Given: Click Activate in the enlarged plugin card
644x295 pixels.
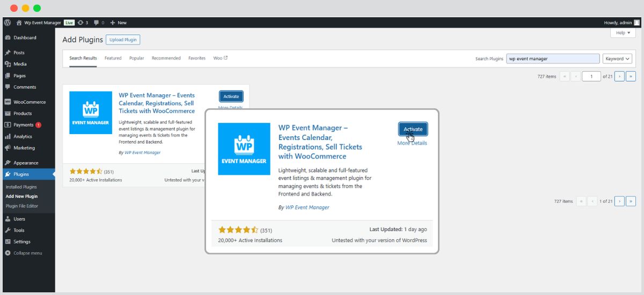Looking at the screenshot, I should point(413,129).
